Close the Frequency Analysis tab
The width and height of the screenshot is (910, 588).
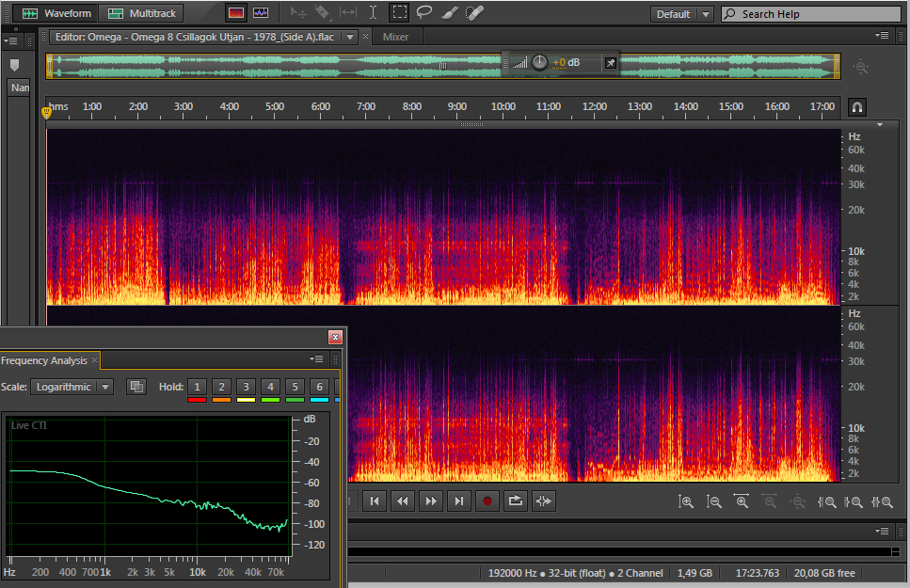[95, 360]
